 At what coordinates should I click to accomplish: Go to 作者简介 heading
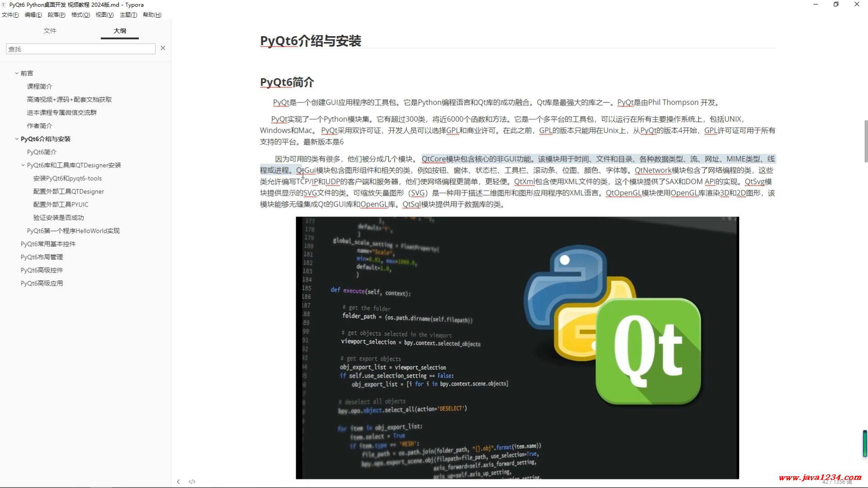pyautogui.click(x=39, y=126)
